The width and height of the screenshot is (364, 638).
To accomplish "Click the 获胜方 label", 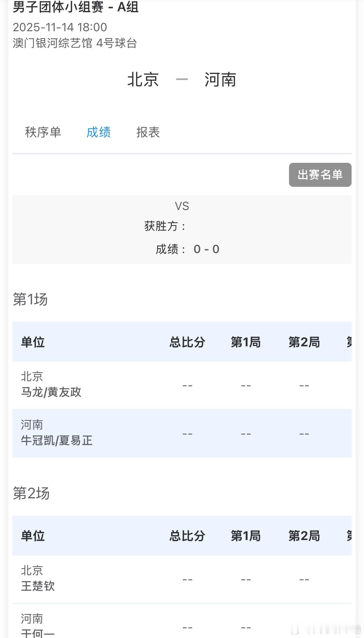I will [165, 226].
